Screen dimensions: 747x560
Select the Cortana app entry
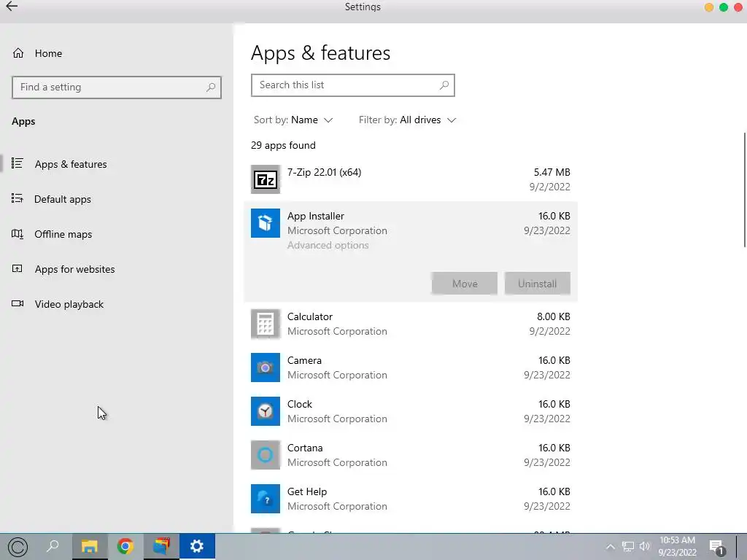click(x=410, y=455)
